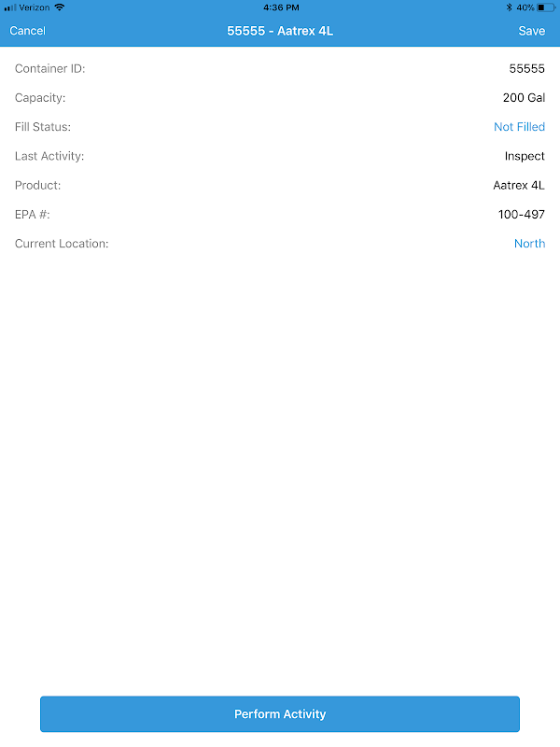Tap the 40% battery percentage text
Image resolution: width=560 pixels, height=747 pixels.
[525, 7]
